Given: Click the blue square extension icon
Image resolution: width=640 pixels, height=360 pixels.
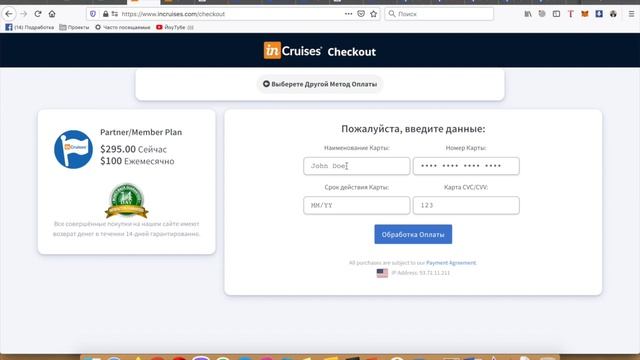Looking at the screenshot, I should tap(599, 14).
